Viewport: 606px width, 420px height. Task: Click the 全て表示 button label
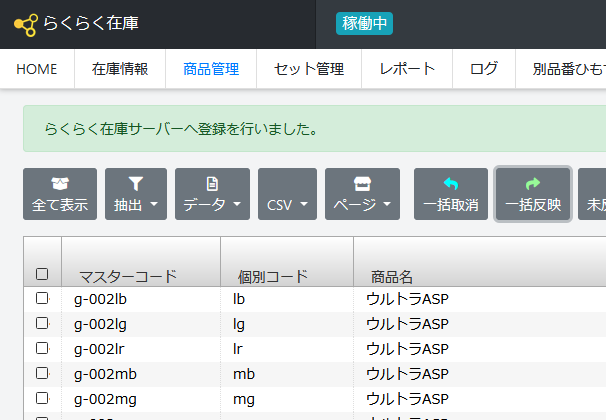click(60, 205)
